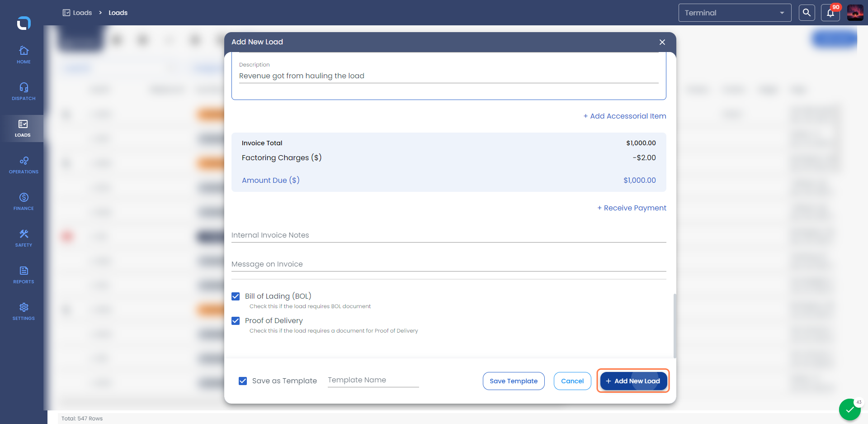
Task: Click the Factoring Charges -$2.00 value
Action: pyautogui.click(x=644, y=158)
